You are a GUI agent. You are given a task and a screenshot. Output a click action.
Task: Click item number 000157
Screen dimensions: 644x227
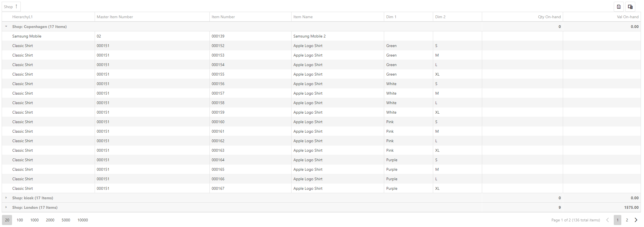218,93
